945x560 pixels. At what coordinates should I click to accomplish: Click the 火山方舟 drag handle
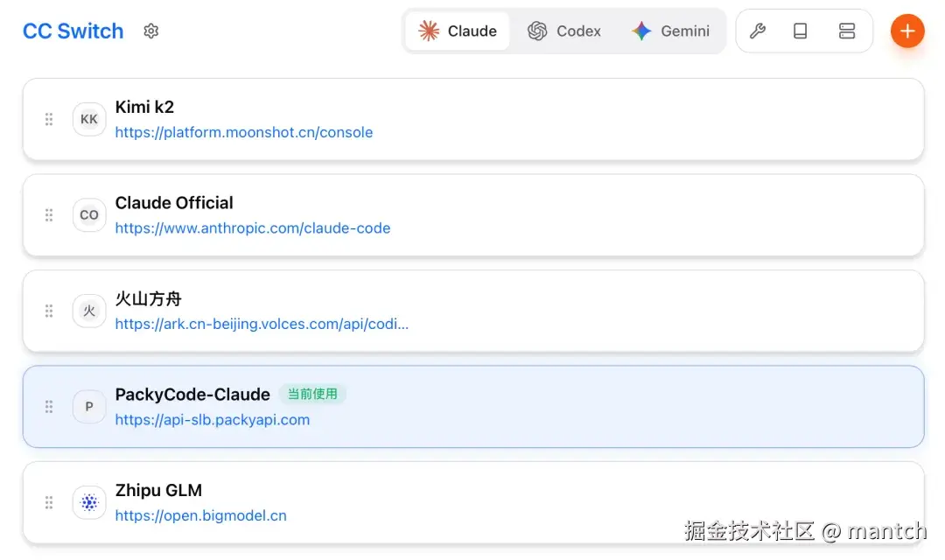49,311
